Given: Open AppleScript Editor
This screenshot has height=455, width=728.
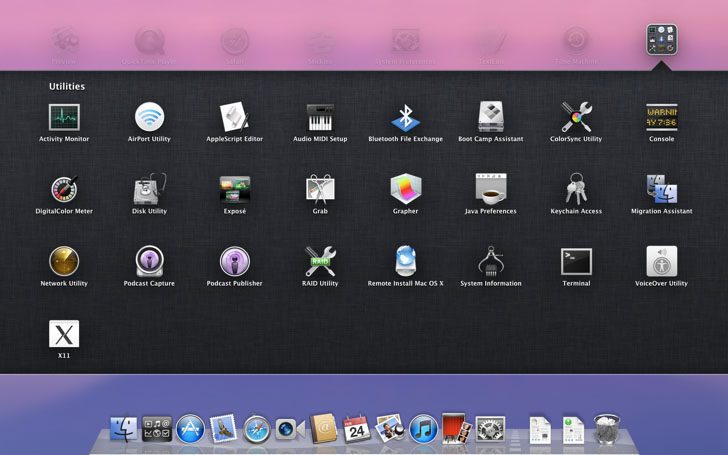Looking at the screenshot, I should pyautogui.click(x=234, y=117).
